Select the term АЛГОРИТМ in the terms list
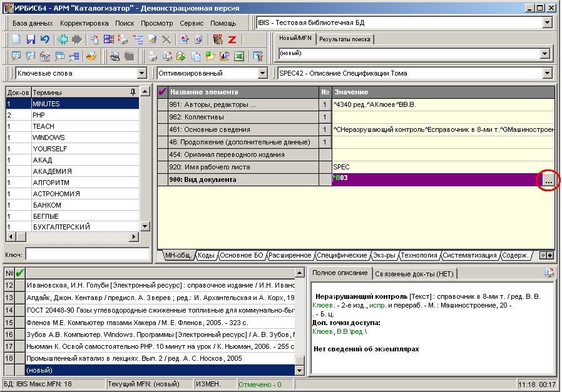 (x=73, y=183)
